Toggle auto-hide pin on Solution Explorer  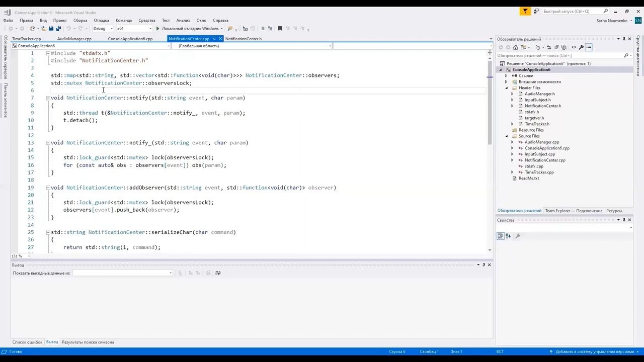pyautogui.click(x=624, y=39)
